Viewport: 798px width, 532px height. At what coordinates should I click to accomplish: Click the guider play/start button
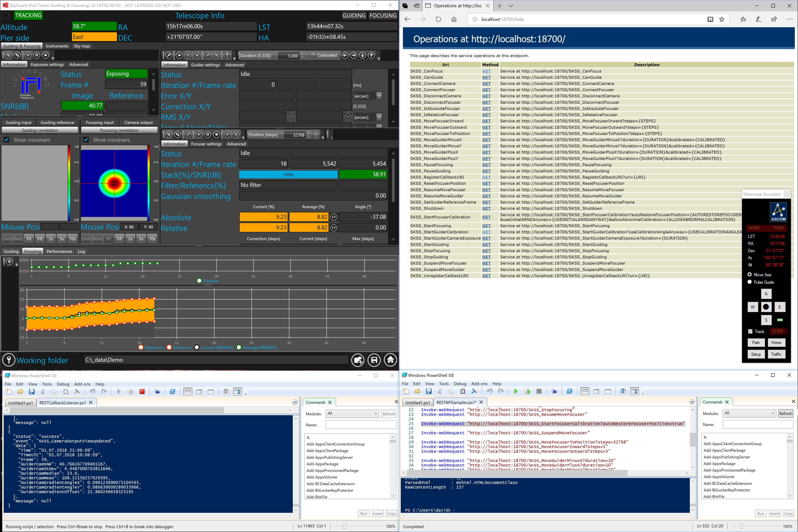point(179,55)
